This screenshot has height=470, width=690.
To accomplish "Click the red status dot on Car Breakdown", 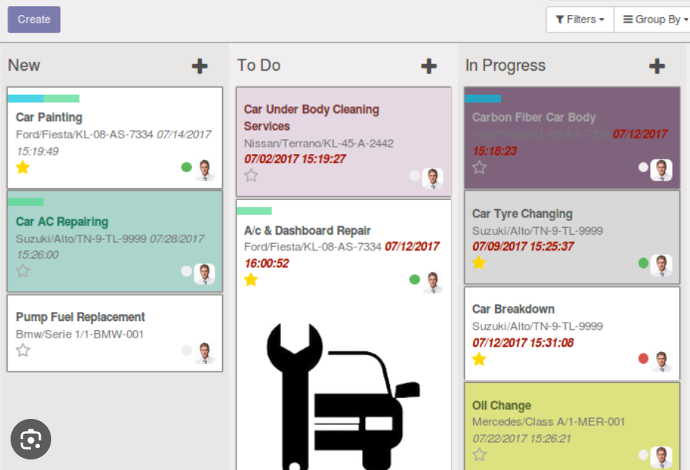I will pos(643,358).
